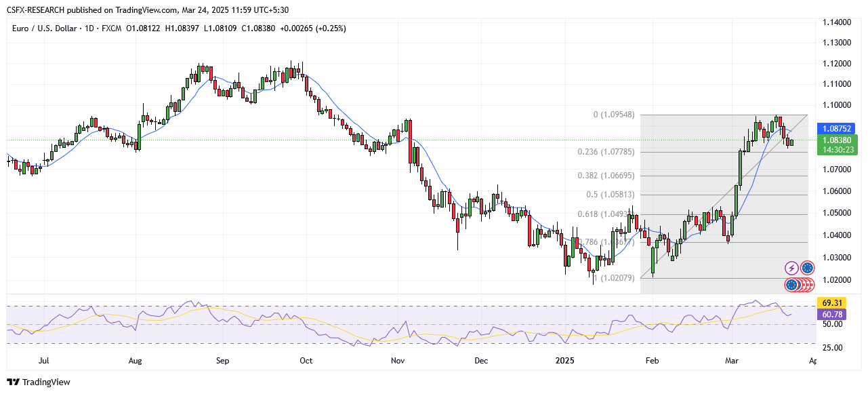Click the 1.14000 price axis label
The height and width of the screenshot is (394, 868).
pos(837,22)
